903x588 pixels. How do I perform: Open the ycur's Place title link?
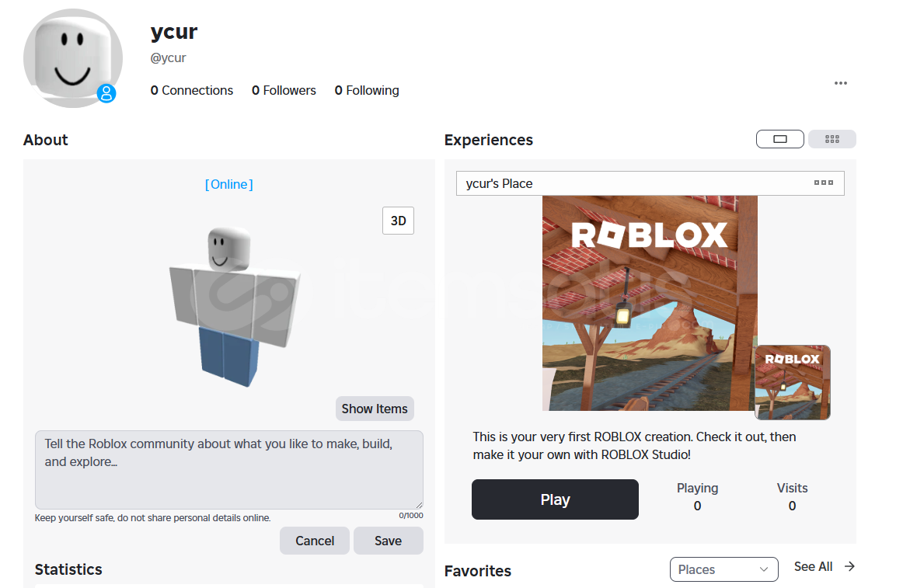[500, 184]
